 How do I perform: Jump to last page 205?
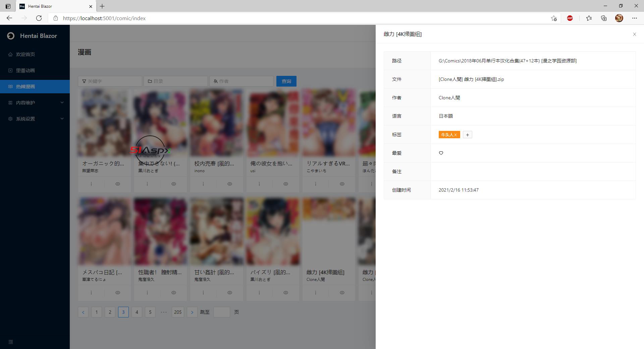click(x=178, y=312)
